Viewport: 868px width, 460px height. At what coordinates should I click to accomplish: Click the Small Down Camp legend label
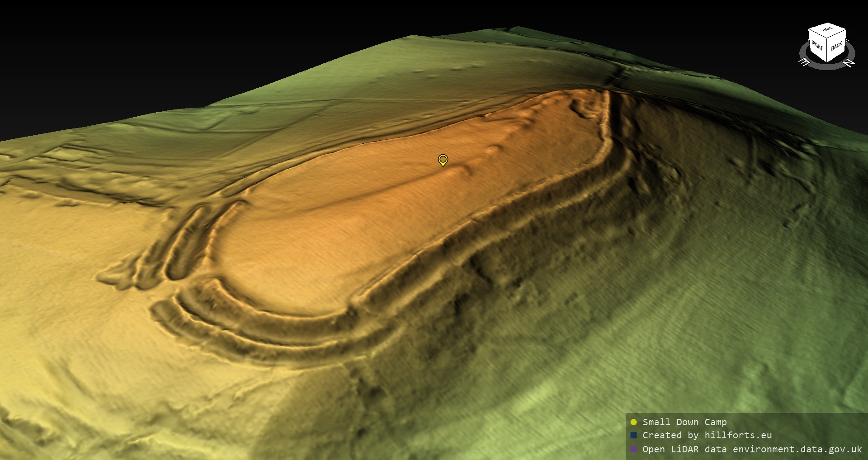click(684, 422)
